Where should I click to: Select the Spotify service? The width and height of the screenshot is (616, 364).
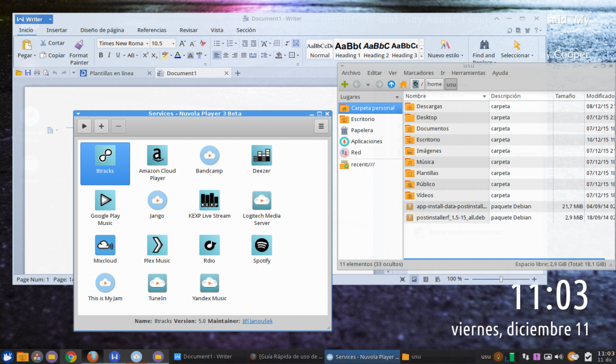coord(262,249)
